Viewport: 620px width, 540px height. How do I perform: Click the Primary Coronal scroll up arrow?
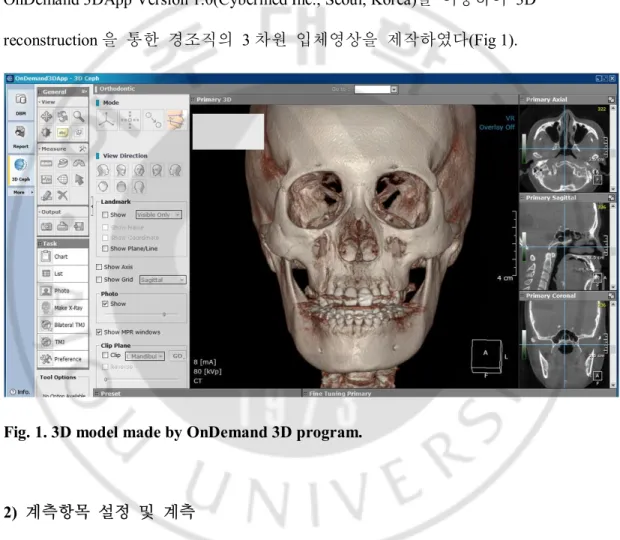click(613, 304)
